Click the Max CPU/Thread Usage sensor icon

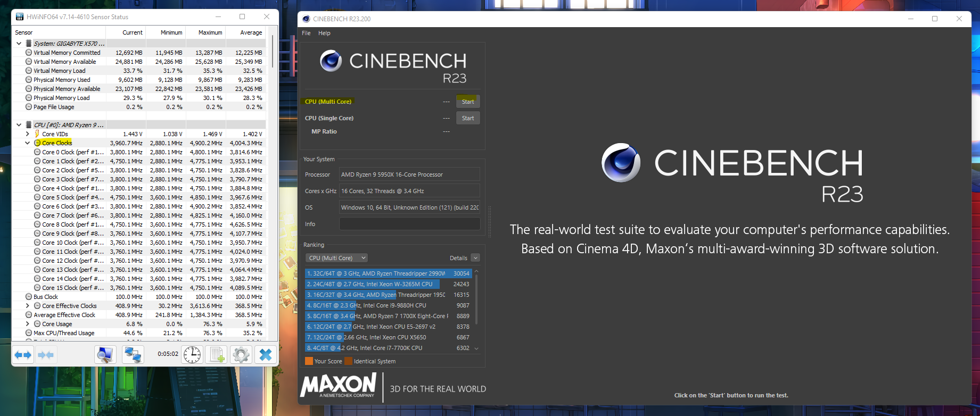point(29,333)
